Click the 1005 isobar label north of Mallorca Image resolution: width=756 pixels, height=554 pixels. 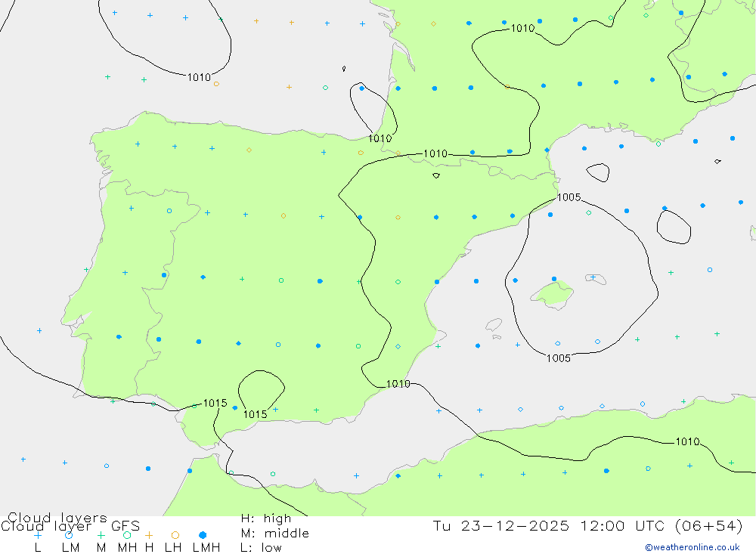[569, 197]
